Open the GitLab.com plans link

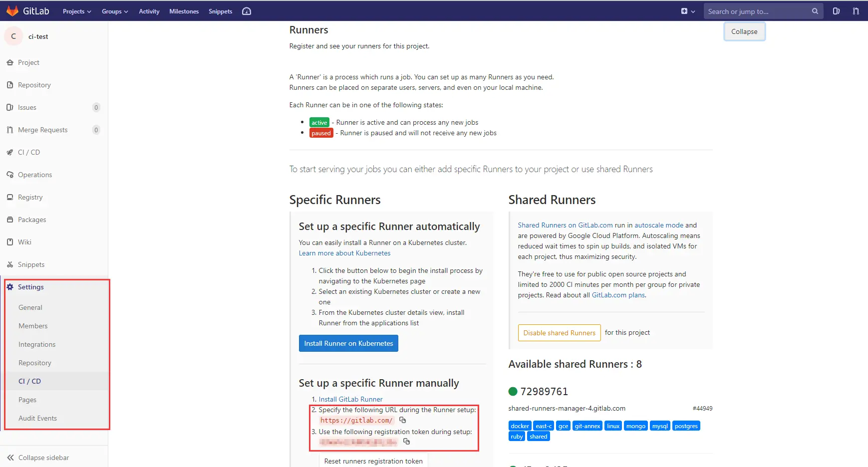pyautogui.click(x=618, y=295)
